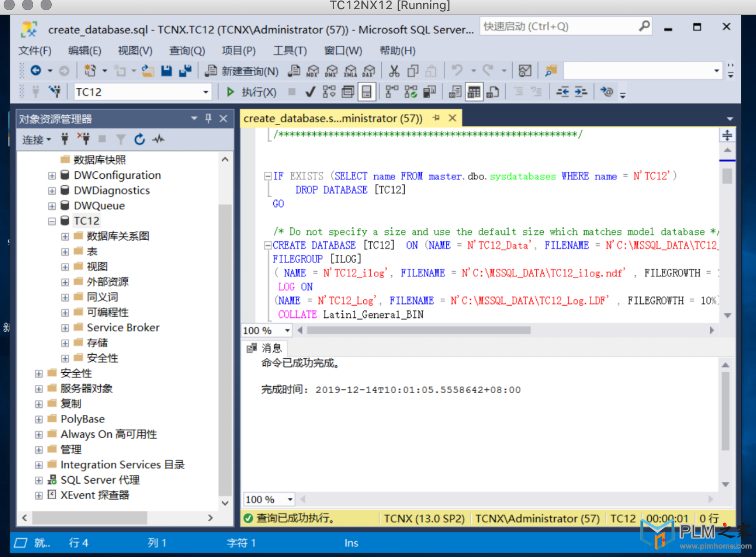Click the Copy icon in toolbar

click(x=413, y=71)
